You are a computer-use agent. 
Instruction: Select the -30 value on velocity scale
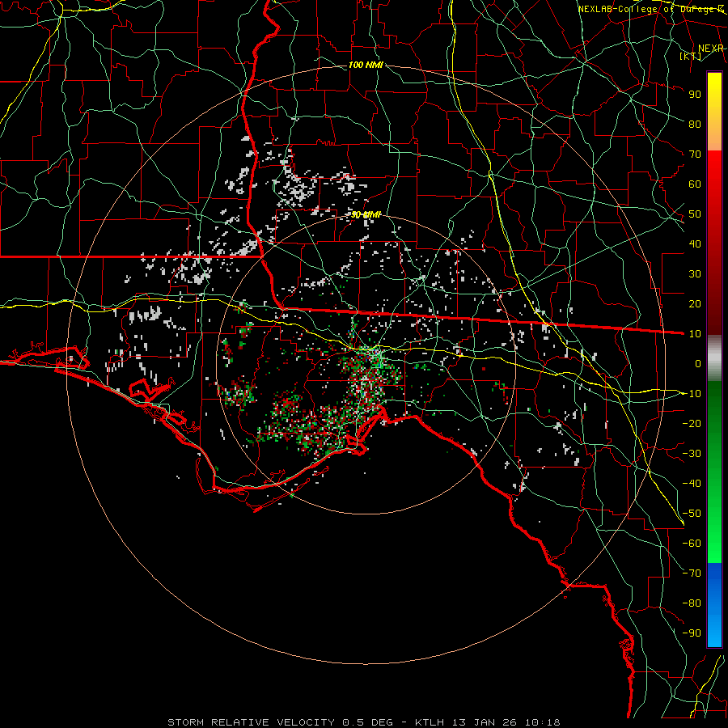(692, 454)
